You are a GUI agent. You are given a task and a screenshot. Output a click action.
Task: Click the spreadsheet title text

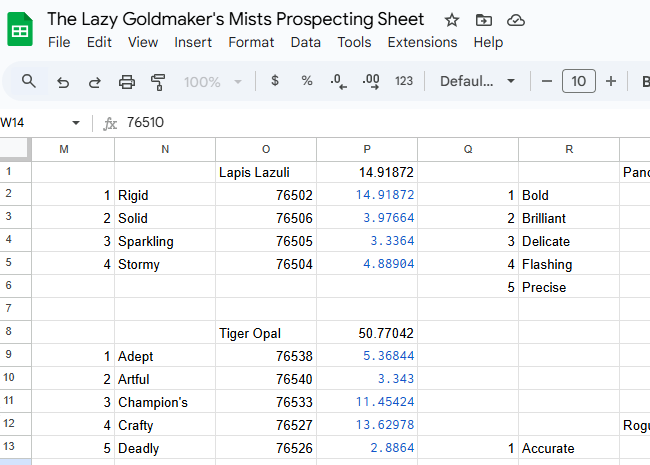click(235, 19)
